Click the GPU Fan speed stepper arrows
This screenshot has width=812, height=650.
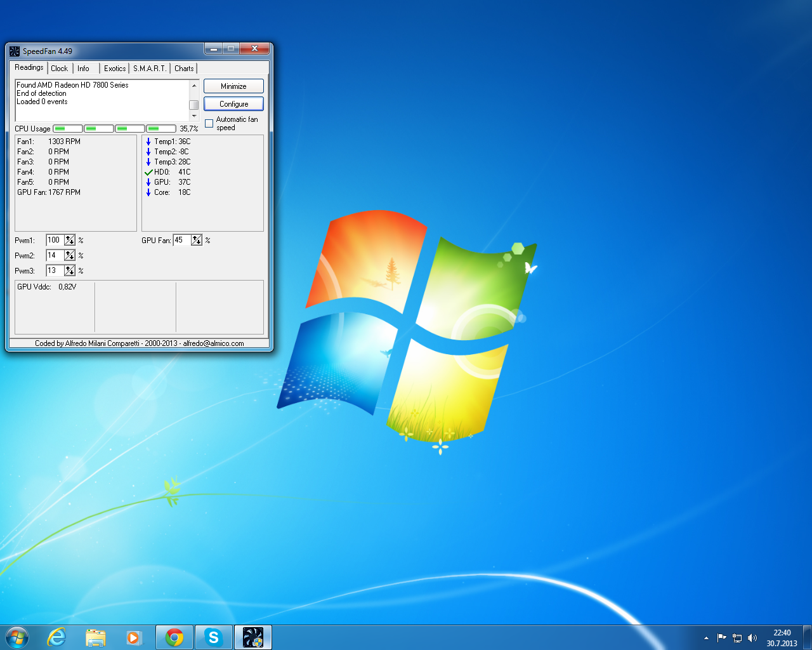pyautogui.click(x=197, y=240)
